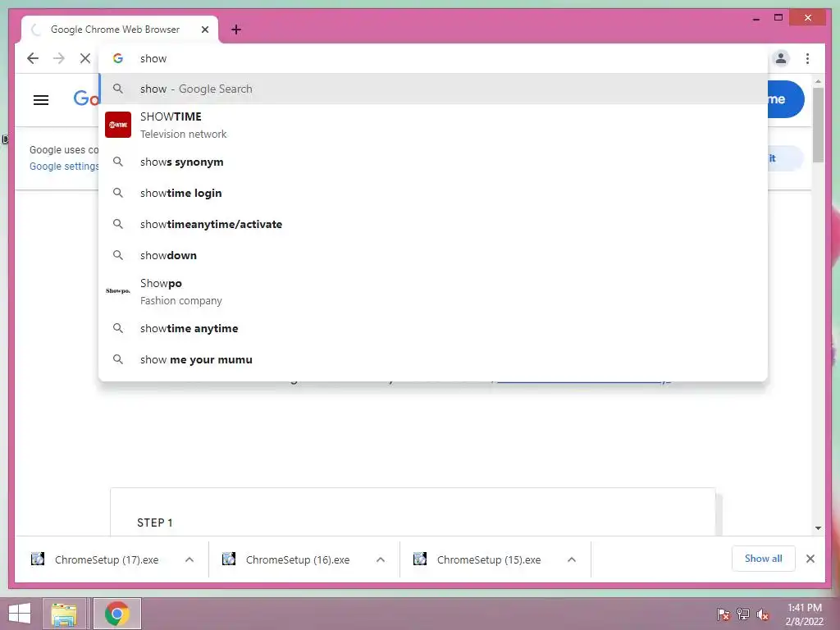Click the blue Chrome download button
The height and width of the screenshot is (630, 840).
785,99
